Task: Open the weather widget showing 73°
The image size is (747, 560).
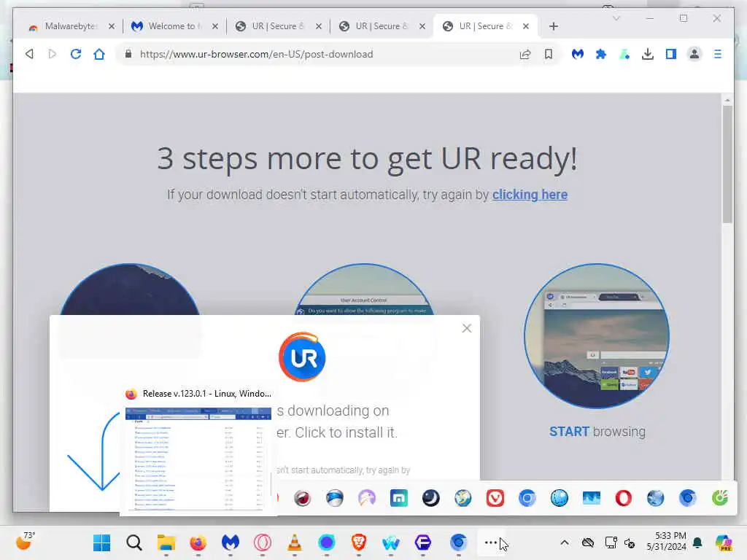Action: [x=26, y=542]
